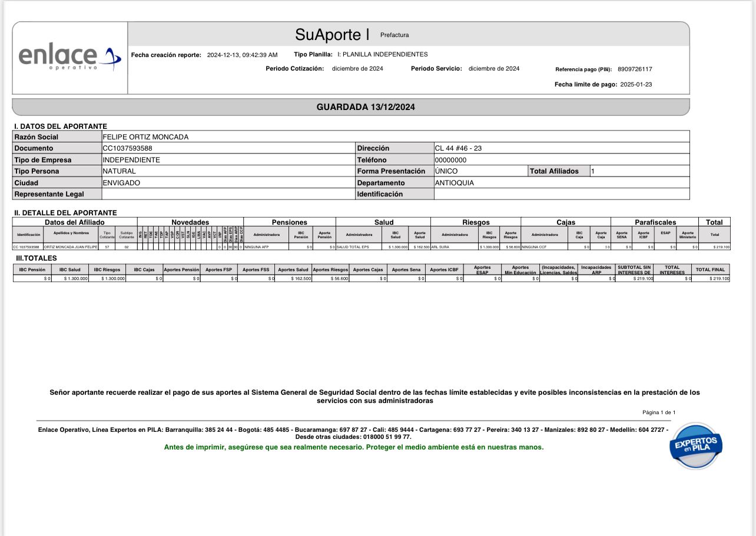Select the Ciudad value ENVIGADO

pos(121,183)
